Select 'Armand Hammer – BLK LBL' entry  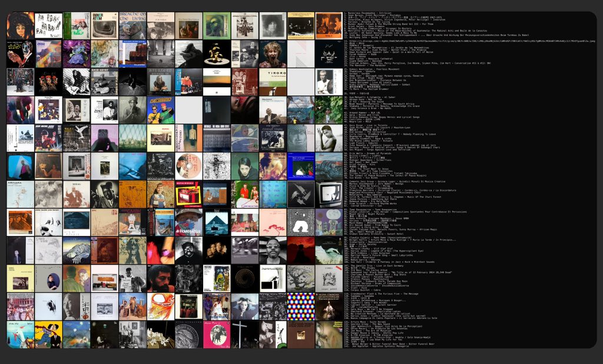pyautogui.click(x=362, y=112)
